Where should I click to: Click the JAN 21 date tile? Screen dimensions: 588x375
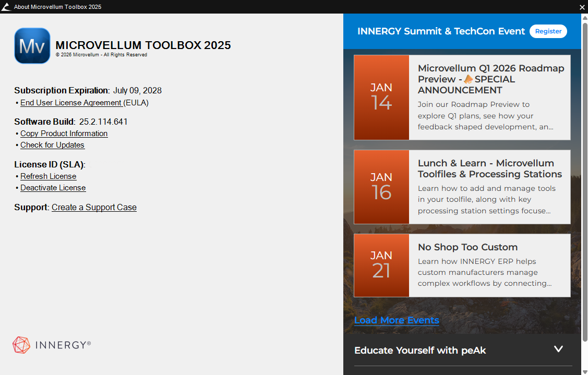[x=381, y=265]
